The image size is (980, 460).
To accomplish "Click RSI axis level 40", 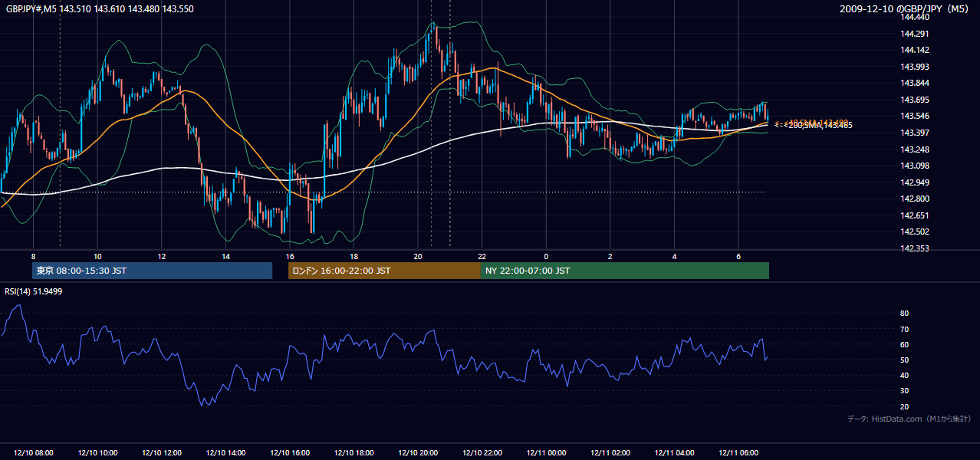I will (x=905, y=375).
